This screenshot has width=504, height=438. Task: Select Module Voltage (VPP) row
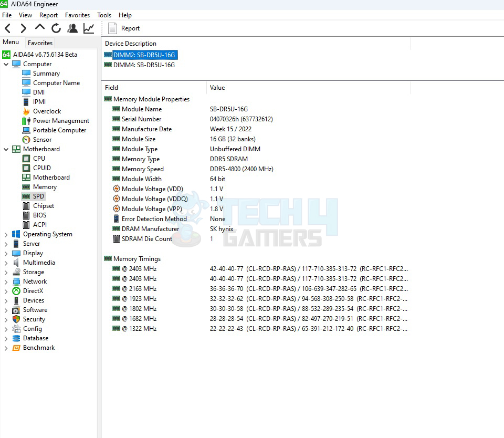coord(256,208)
